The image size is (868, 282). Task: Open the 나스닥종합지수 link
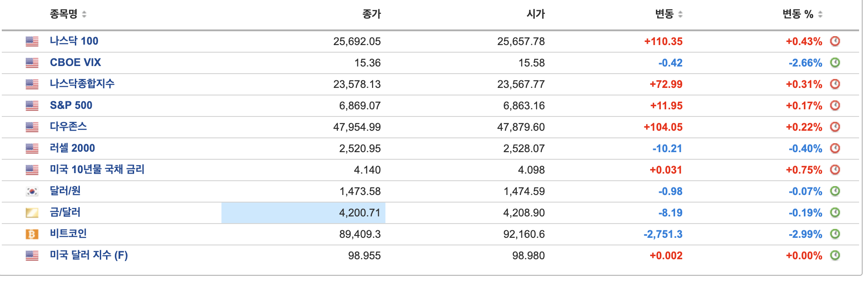82,84
